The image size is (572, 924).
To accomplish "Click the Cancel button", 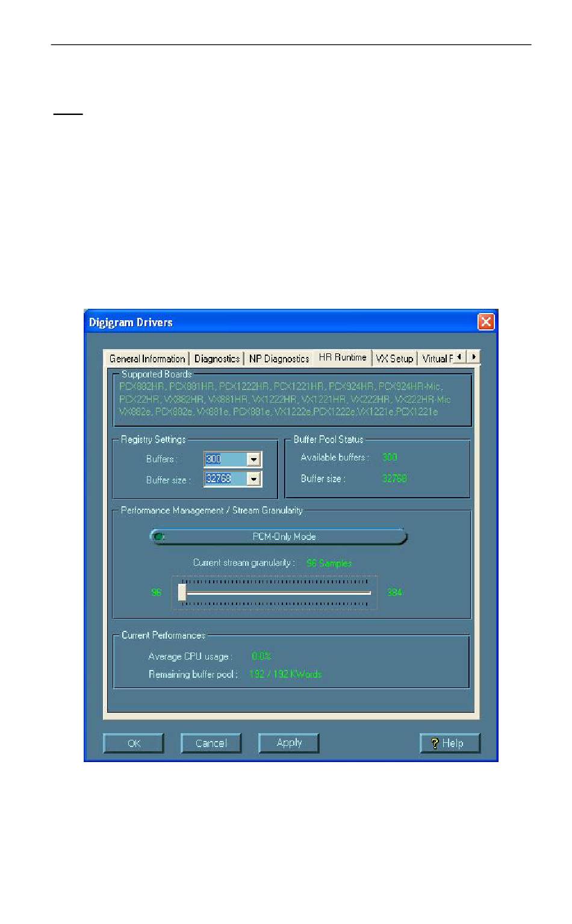I will [211, 743].
